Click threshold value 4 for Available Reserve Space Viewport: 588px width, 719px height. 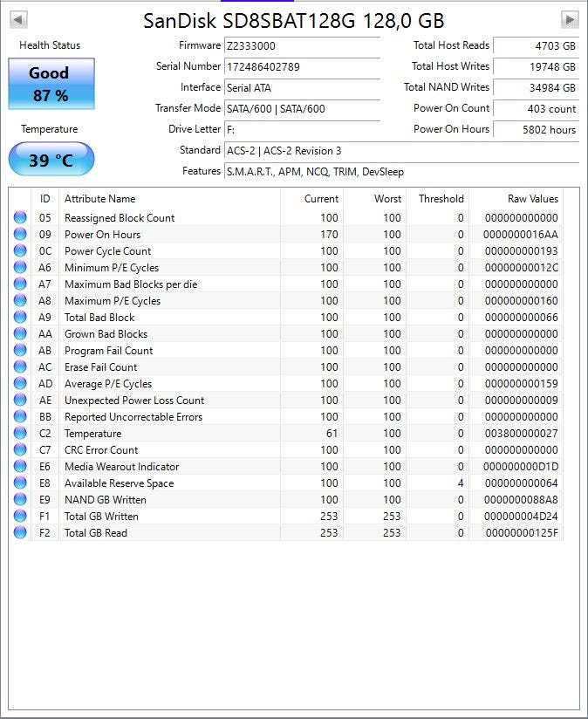461,483
